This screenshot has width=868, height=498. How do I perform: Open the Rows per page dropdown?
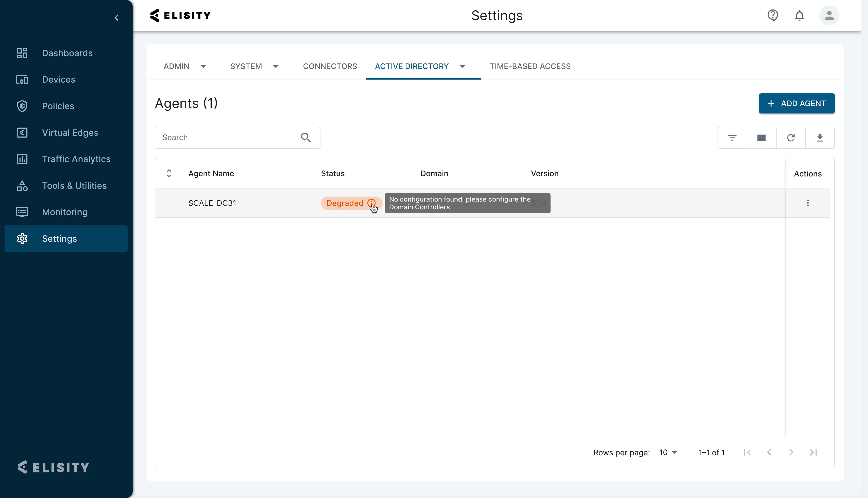(x=669, y=453)
